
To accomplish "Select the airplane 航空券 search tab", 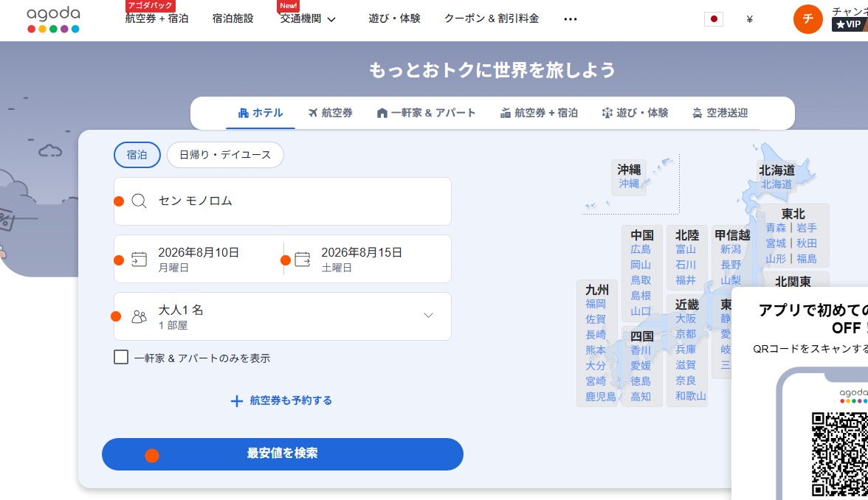I will tap(330, 113).
